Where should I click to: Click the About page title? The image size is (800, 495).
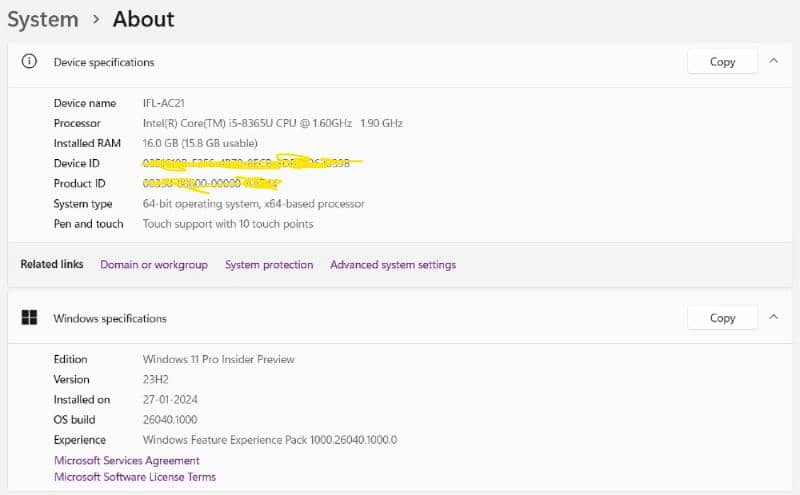143,19
